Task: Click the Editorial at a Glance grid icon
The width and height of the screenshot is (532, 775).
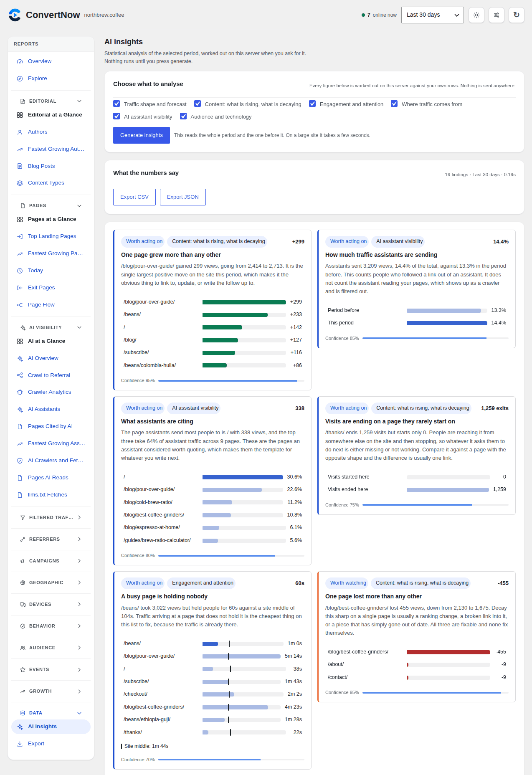Action: click(x=20, y=115)
